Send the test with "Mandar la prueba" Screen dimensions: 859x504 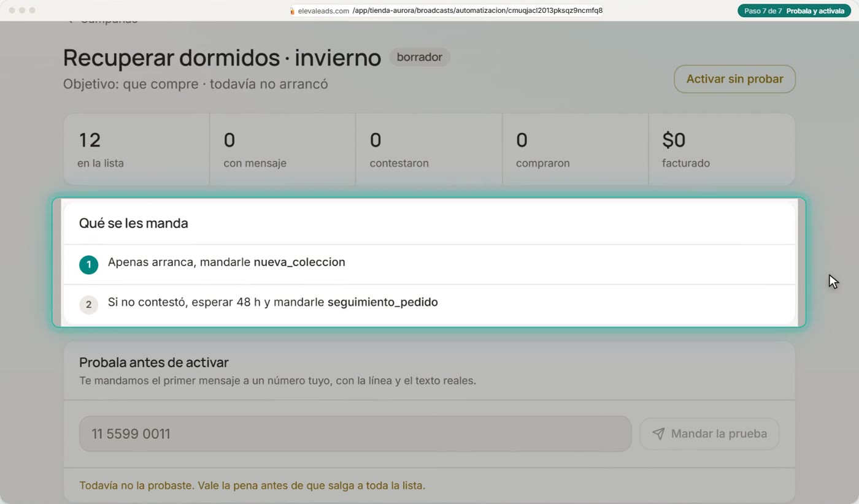(x=709, y=434)
